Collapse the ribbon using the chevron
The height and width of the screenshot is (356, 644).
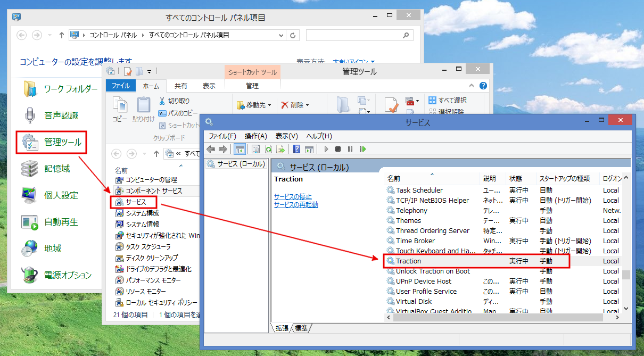coord(471,84)
